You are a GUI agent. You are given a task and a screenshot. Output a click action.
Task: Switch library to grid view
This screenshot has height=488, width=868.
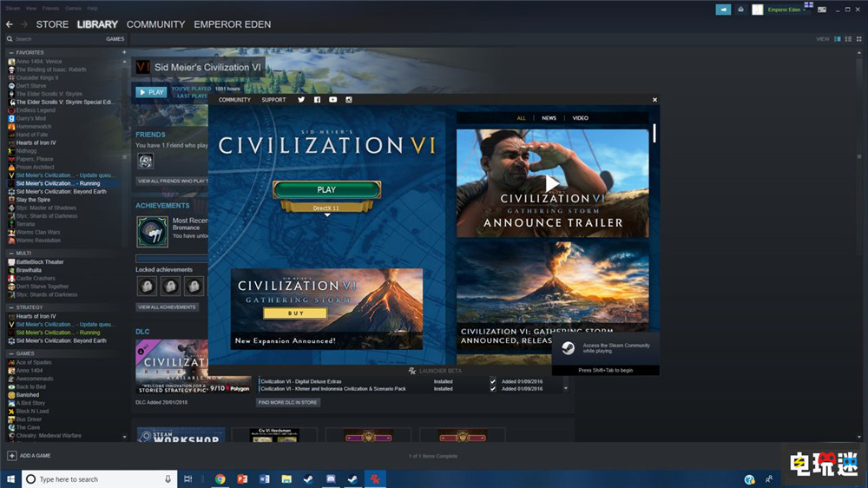(859, 39)
